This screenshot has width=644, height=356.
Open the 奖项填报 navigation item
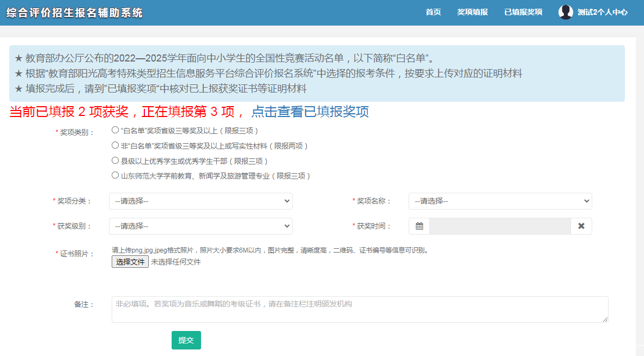pos(472,12)
